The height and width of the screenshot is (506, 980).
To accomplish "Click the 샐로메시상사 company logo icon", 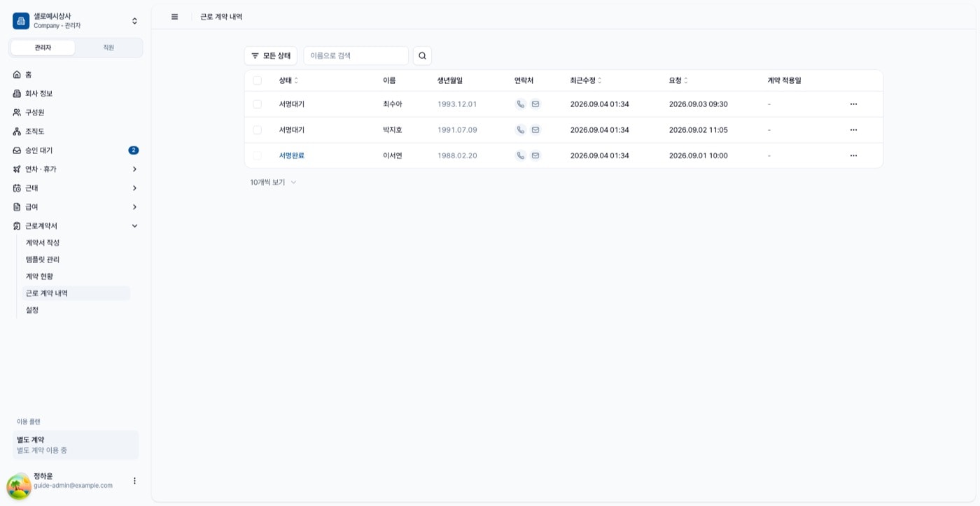I will (x=21, y=21).
